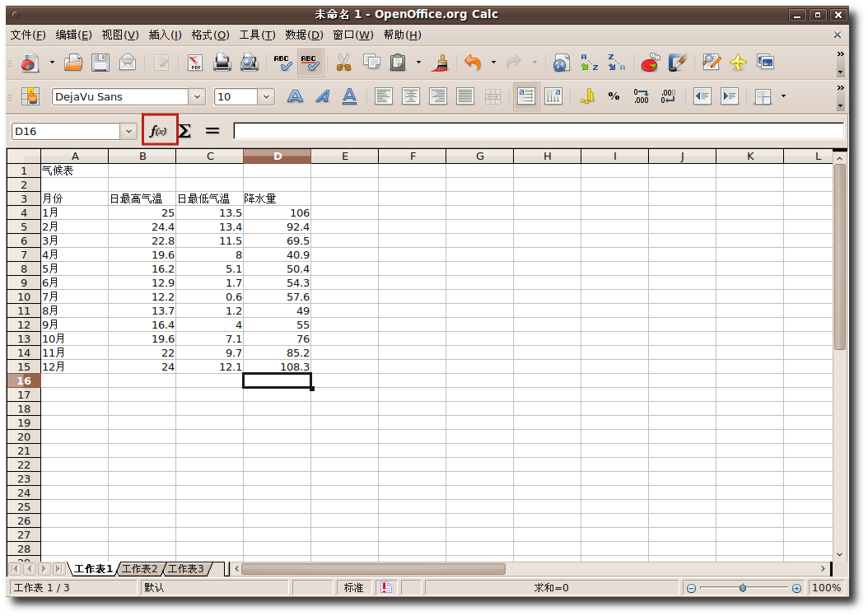Screen dimensions: 868x616
Task: Toggle bold text formatting
Action: click(295, 97)
